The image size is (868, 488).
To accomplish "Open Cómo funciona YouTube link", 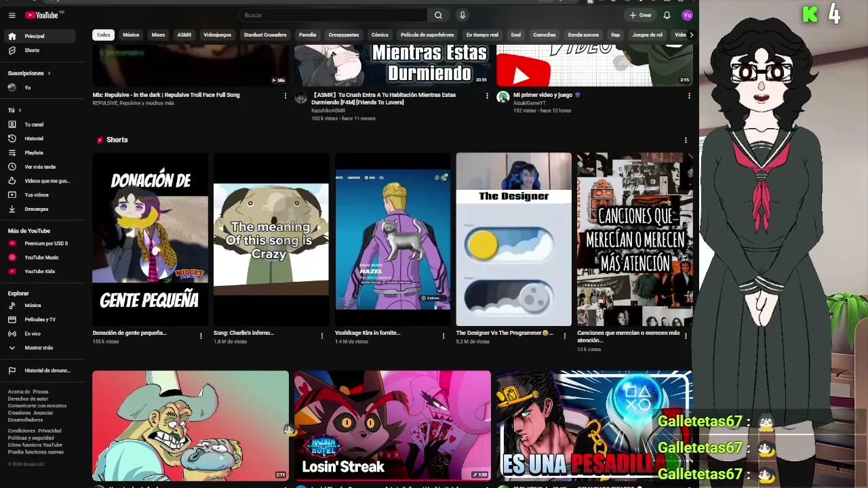I will (35, 445).
